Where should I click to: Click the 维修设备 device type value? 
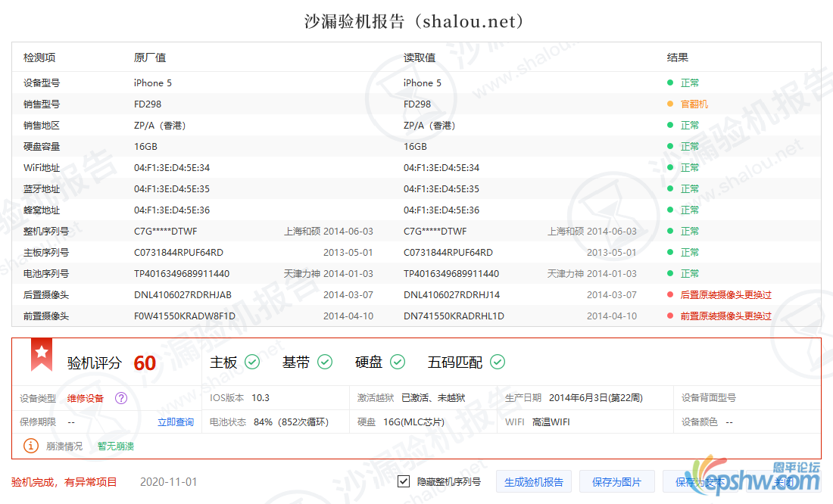(86, 398)
